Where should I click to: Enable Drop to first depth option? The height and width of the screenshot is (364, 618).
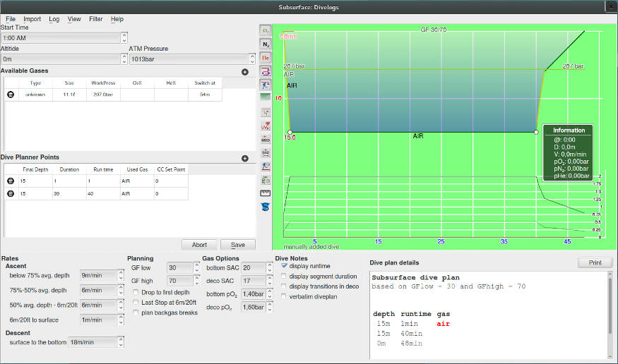coord(136,292)
